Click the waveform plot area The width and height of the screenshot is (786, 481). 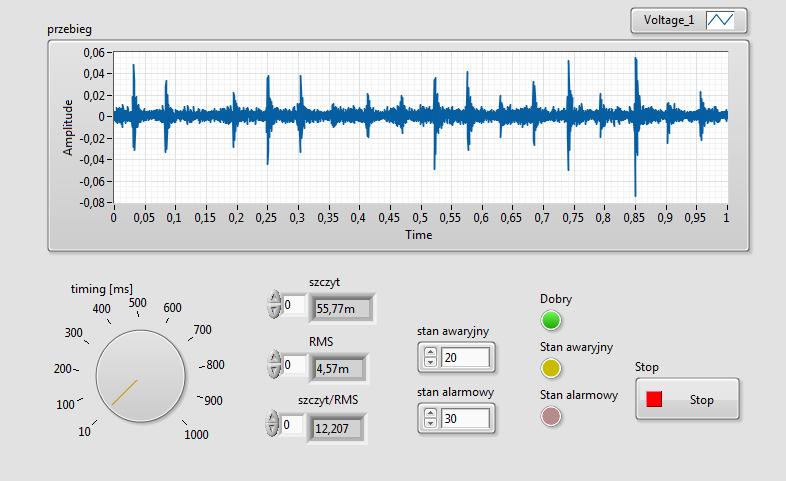click(x=421, y=127)
